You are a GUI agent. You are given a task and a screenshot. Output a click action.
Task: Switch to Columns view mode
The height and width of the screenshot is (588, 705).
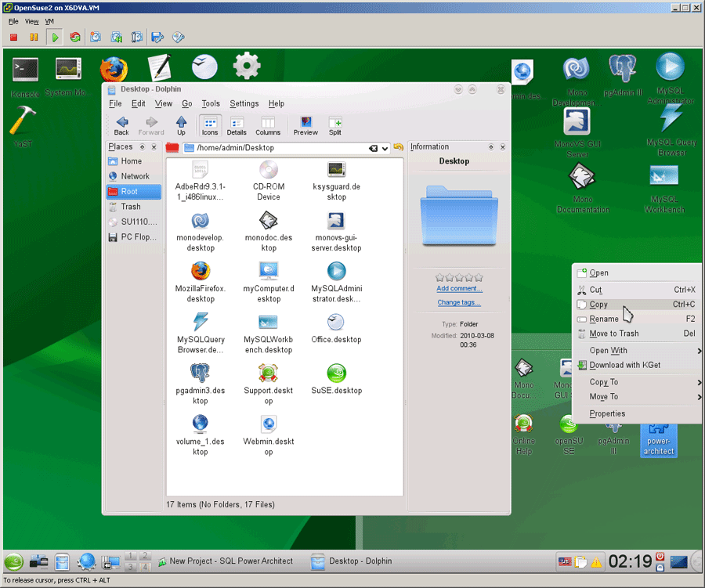pos(268,125)
